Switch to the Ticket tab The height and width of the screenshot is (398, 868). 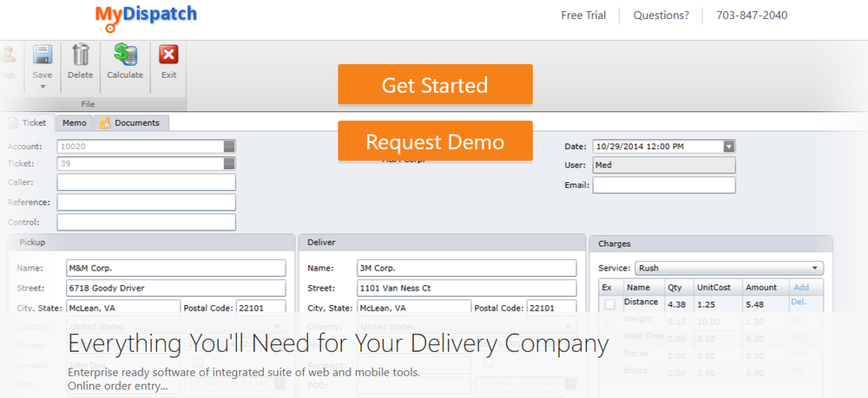point(29,123)
